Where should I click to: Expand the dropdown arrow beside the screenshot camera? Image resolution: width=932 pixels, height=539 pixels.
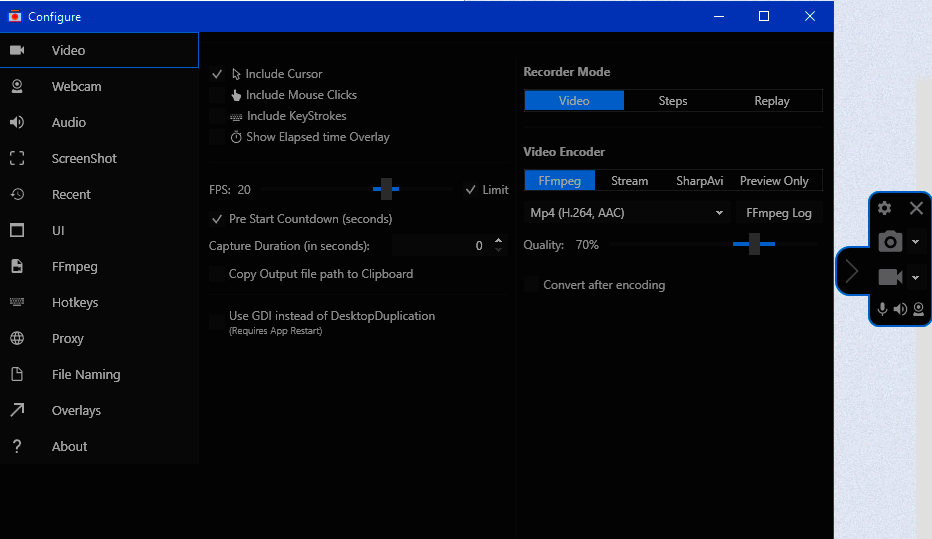click(x=915, y=242)
